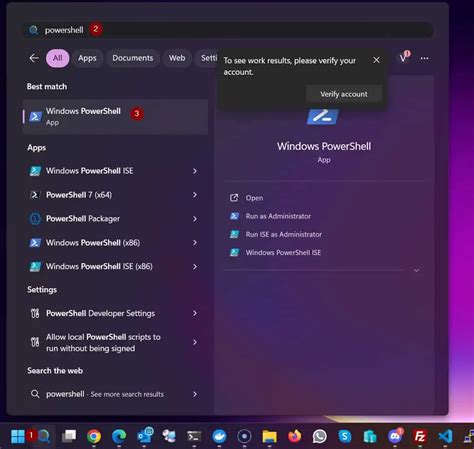Open the terminal icon on the taskbar

[194, 436]
